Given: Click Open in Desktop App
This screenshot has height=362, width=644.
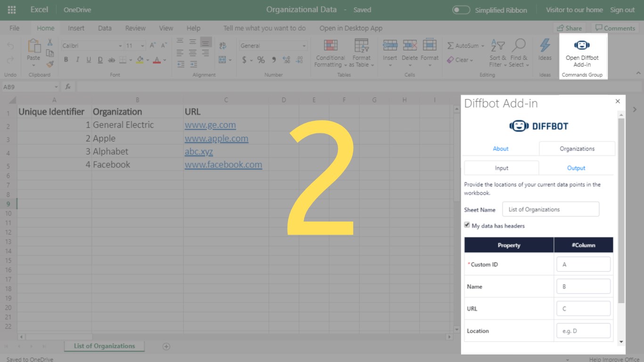Looking at the screenshot, I should point(351,28).
